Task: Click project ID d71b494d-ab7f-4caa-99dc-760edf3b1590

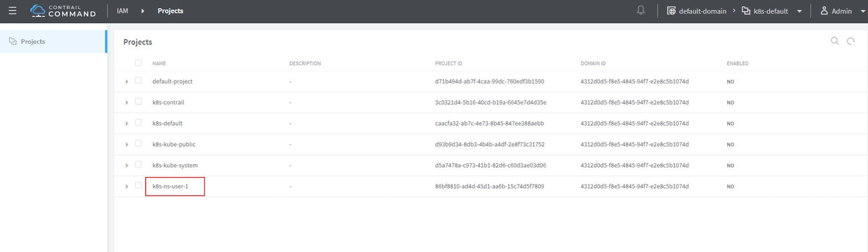Action: coord(490,81)
